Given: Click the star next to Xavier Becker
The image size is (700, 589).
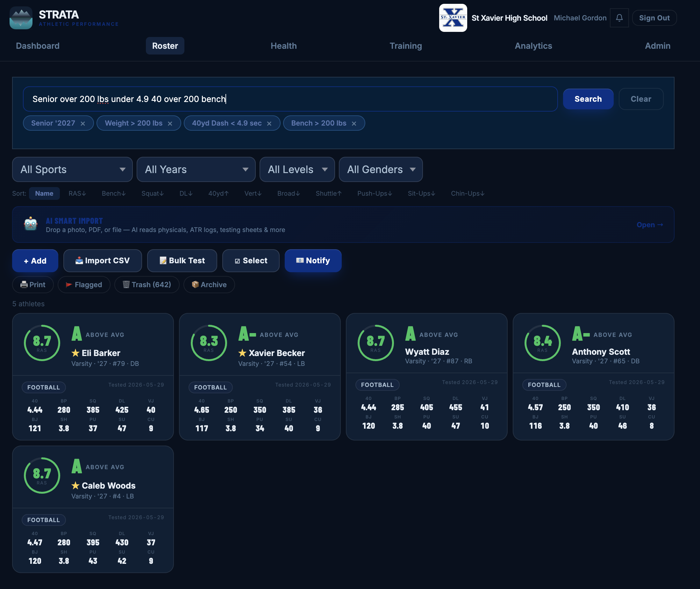Looking at the screenshot, I should pos(242,353).
